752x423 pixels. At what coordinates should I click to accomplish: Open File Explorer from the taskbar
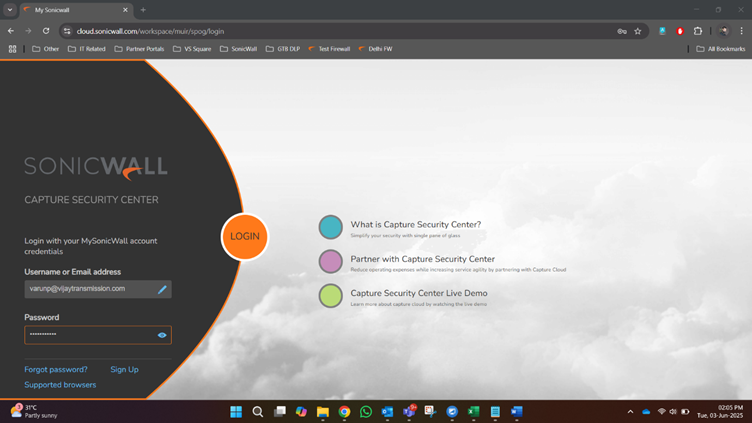coord(323,411)
